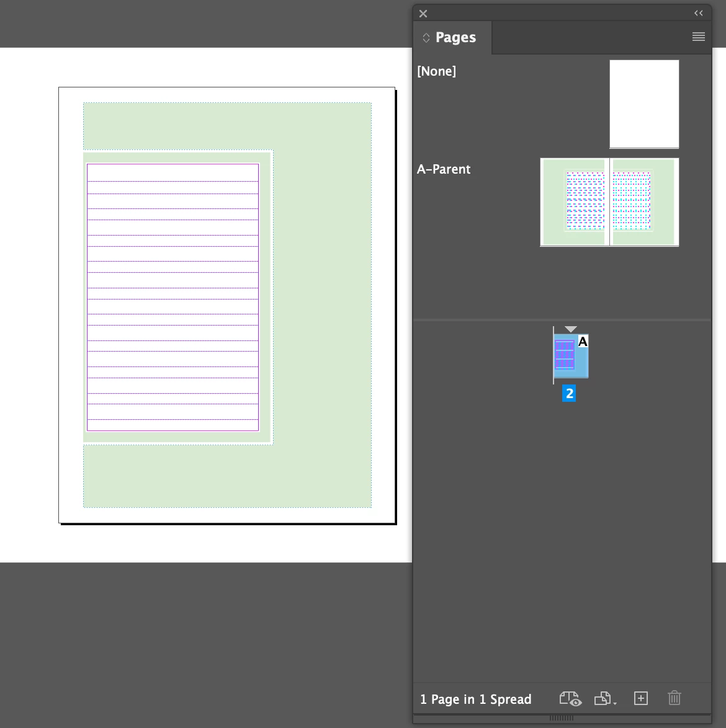
Task: Click the lined text frame on the page
Action: 173,297
